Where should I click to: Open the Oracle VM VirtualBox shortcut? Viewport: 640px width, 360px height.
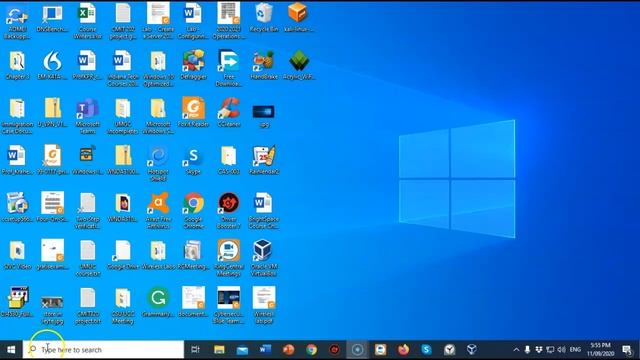point(264,258)
